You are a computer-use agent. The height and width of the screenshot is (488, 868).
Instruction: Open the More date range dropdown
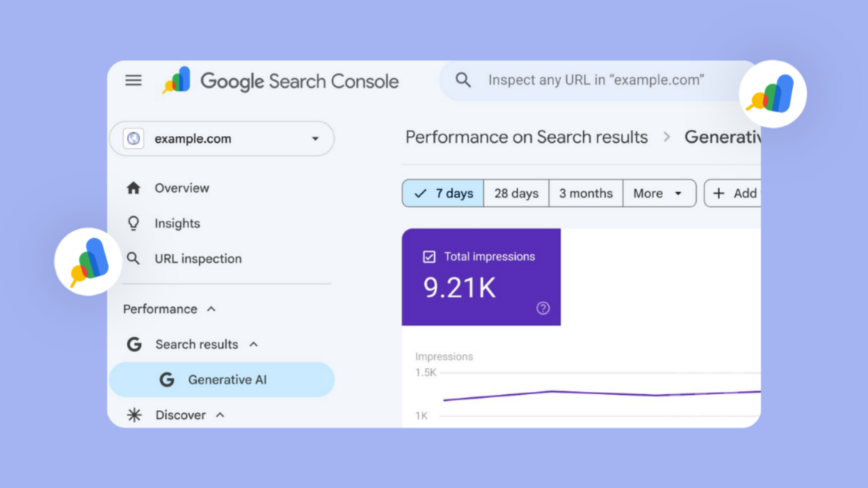(659, 193)
